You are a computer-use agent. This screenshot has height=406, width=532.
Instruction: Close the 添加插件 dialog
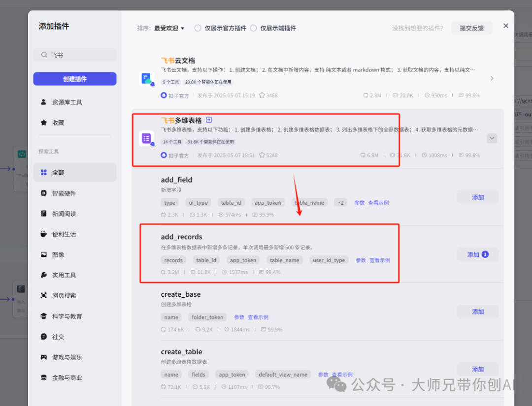pyautogui.click(x=506, y=26)
